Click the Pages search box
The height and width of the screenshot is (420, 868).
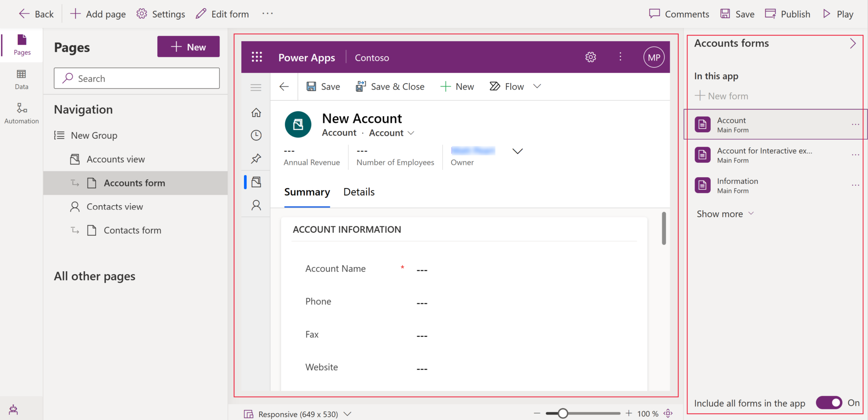point(136,78)
